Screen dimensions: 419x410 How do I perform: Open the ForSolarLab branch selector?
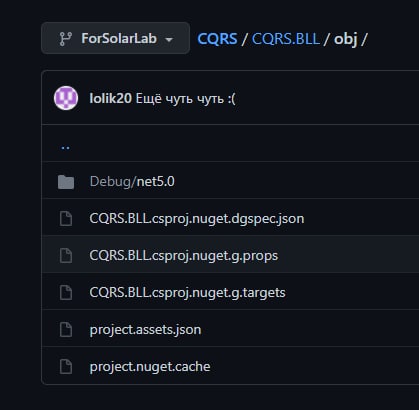click(115, 38)
